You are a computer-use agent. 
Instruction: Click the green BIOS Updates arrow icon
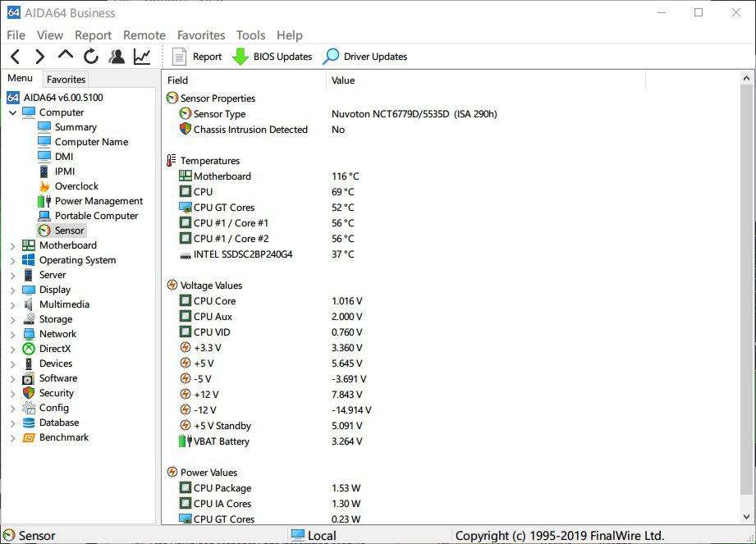click(x=241, y=57)
